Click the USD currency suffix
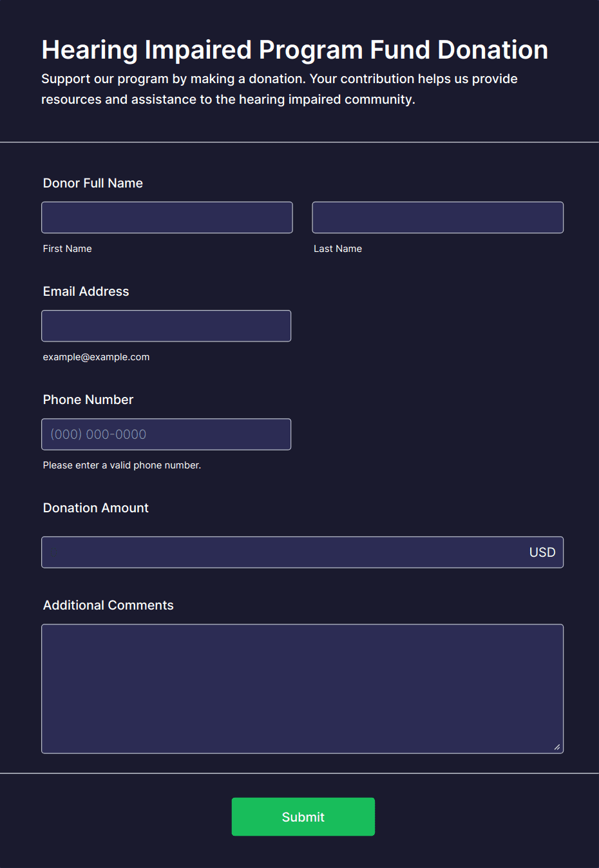This screenshot has width=599, height=868. pyautogui.click(x=542, y=552)
